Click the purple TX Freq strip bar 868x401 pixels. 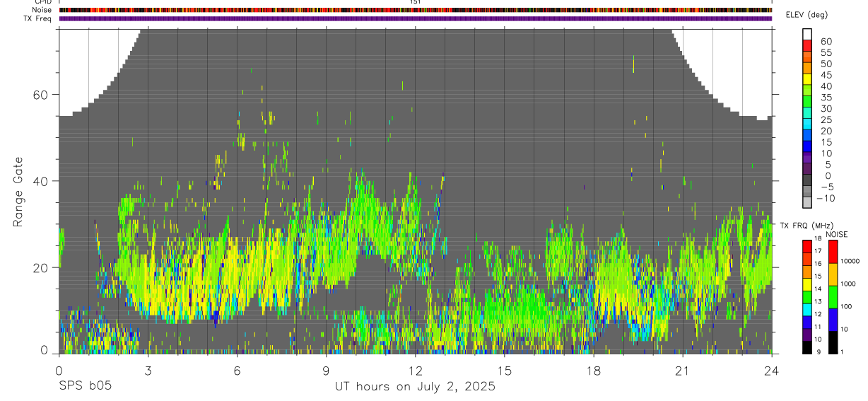(415, 18)
